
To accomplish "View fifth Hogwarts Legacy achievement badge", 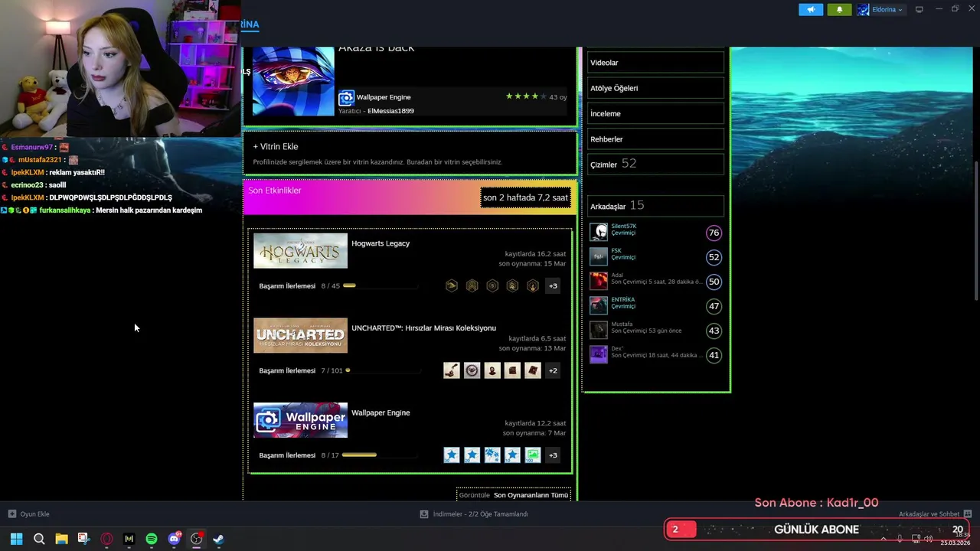I will tap(533, 285).
